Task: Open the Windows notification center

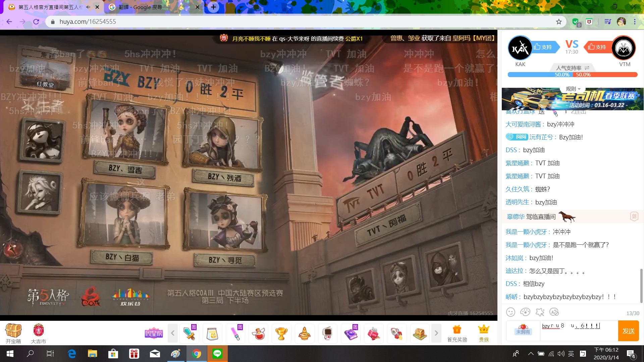Action: coord(631,354)
